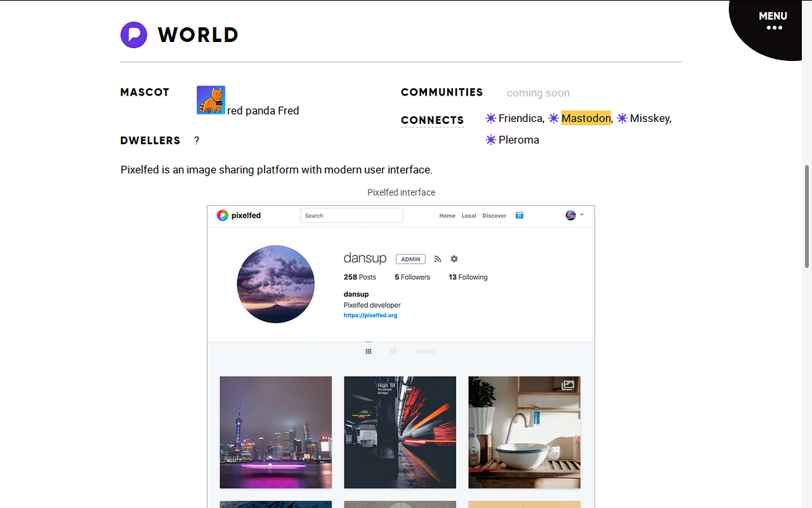Open the black MENU button
The height and width of the screenshot is (508, 812).
773,22
